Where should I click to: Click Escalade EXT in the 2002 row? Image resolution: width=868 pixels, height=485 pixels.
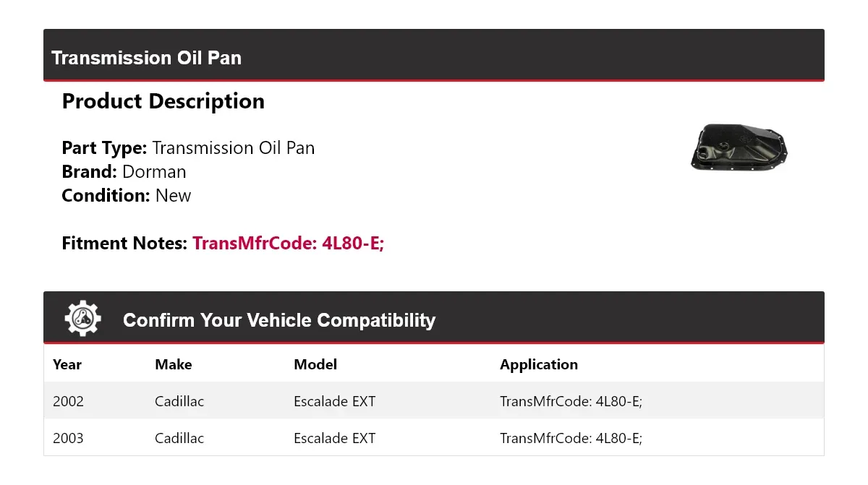(x=335, y=401)
